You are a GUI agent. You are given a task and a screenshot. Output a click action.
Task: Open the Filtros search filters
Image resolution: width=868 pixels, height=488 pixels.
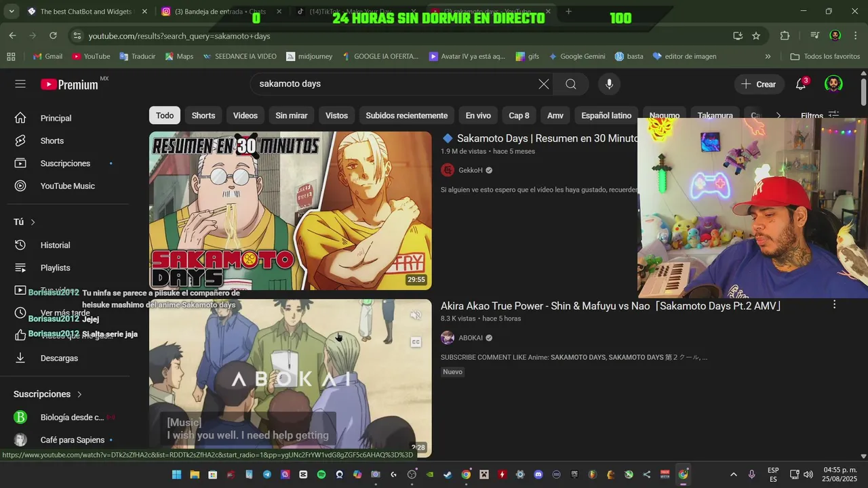coord(819,115)
